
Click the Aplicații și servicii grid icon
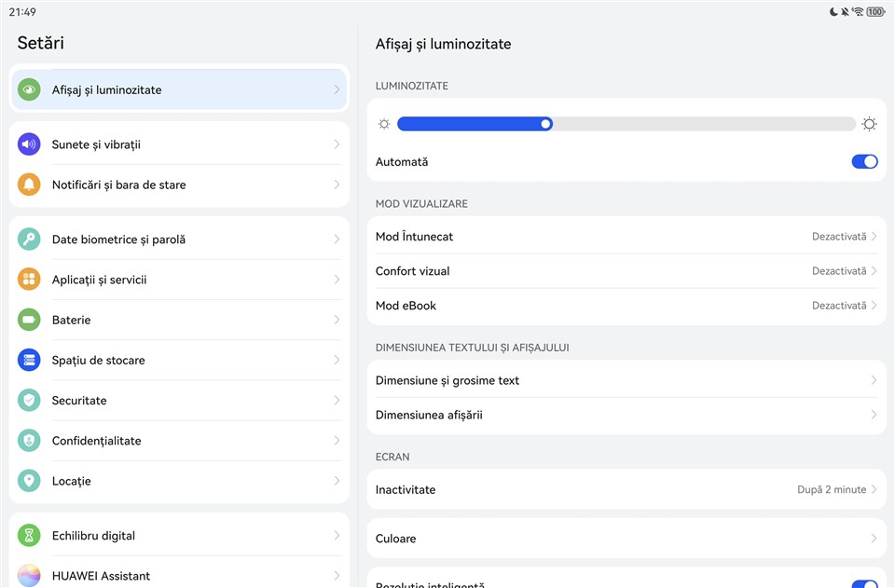29,280
